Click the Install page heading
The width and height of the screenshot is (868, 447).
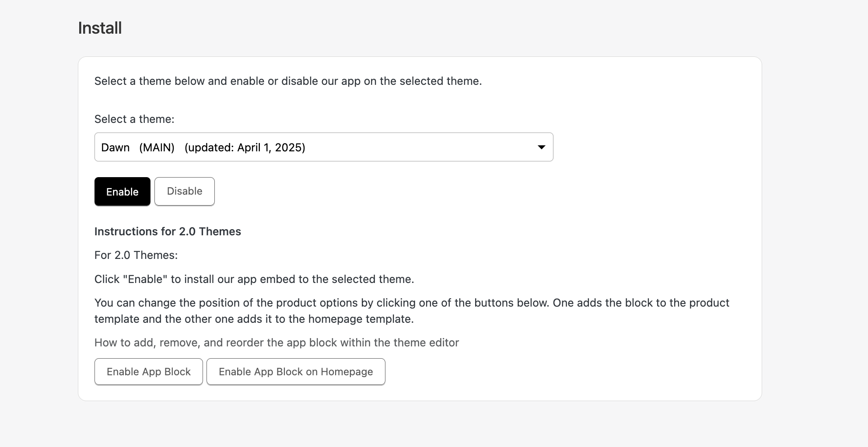[x=100, y=28]
